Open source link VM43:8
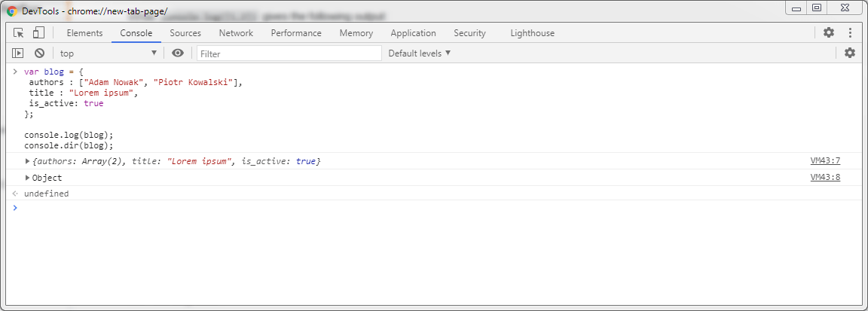 [x=825, y=178]
